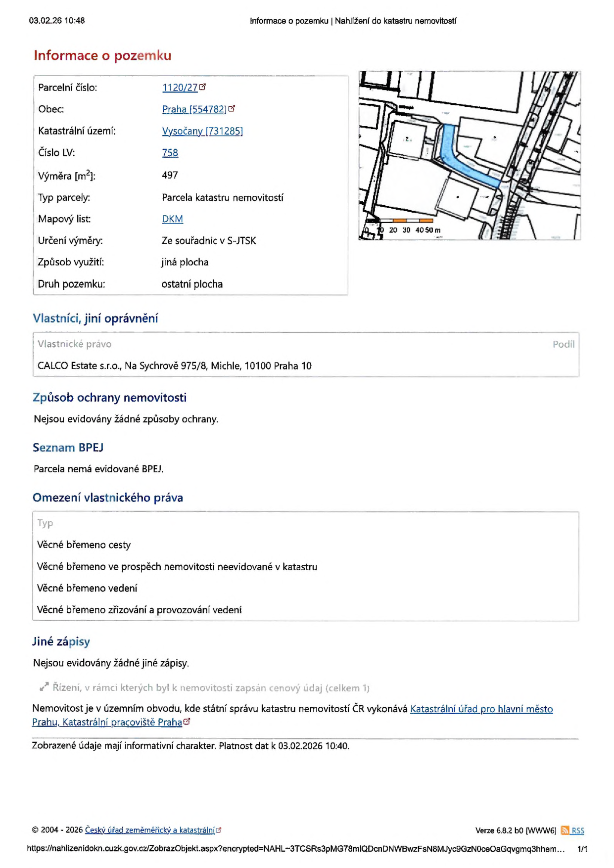Click version text Verze 6.8.2 b0
This screenshot has height=868, width=614.
[x=499, y=830]
